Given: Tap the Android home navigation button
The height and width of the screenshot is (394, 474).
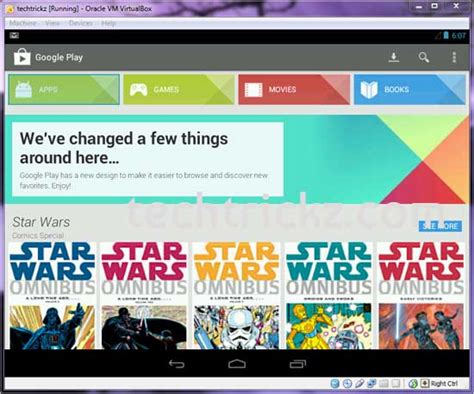Looking at the screenshot, I should coord(237,364).
